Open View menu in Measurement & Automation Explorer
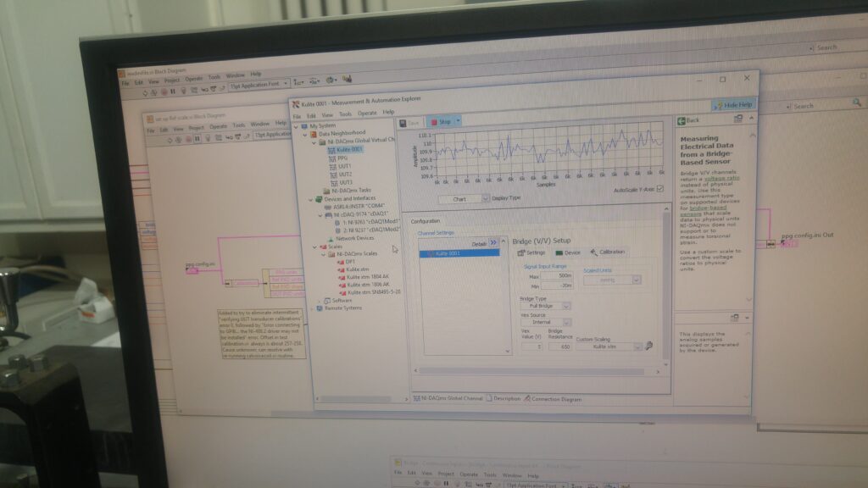 [327, 115]
